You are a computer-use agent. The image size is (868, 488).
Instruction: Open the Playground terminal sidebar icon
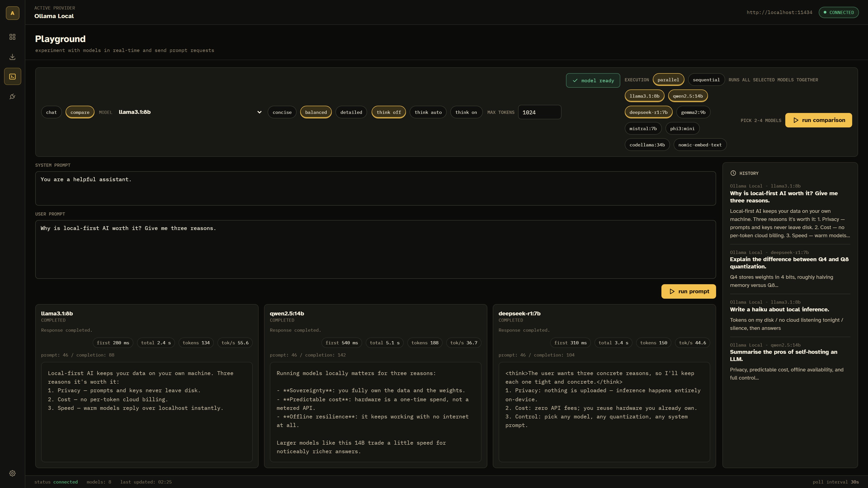click(12, 76)
